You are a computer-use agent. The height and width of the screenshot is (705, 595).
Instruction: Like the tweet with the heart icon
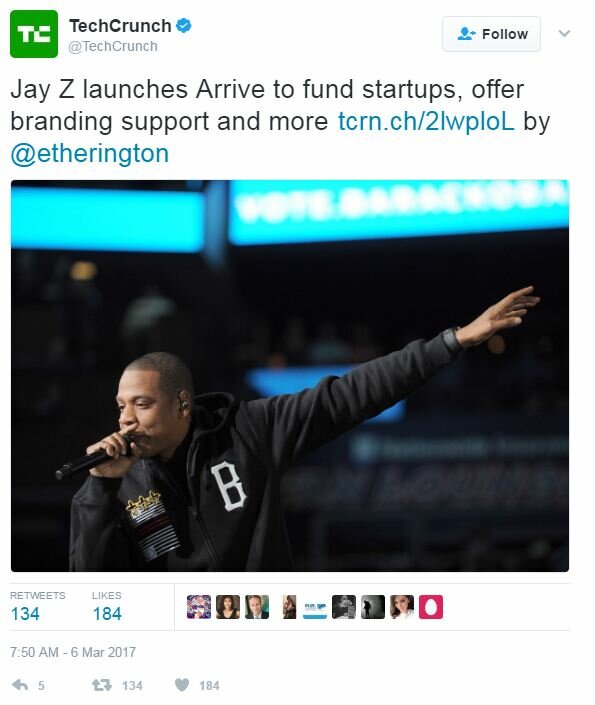pos(182,685)
